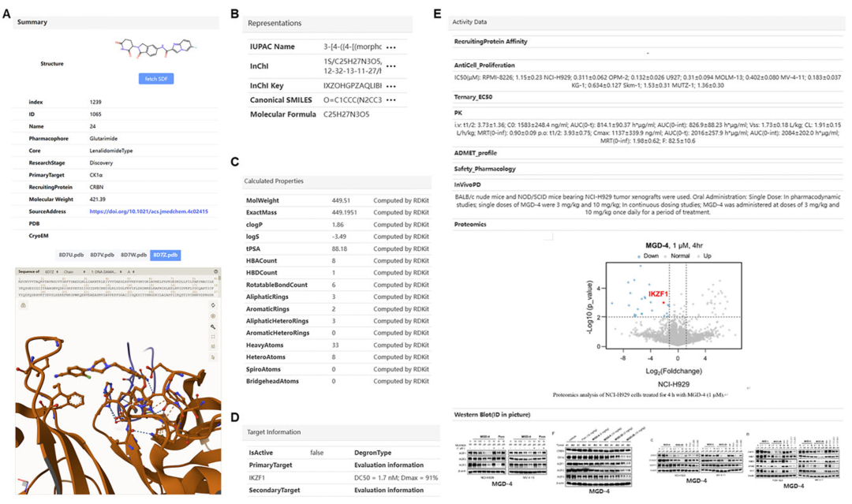Screen dimensions: 852x504
Task: Click the 'Safety_Pharmacology' section heading
Action: tap(484, 169)
